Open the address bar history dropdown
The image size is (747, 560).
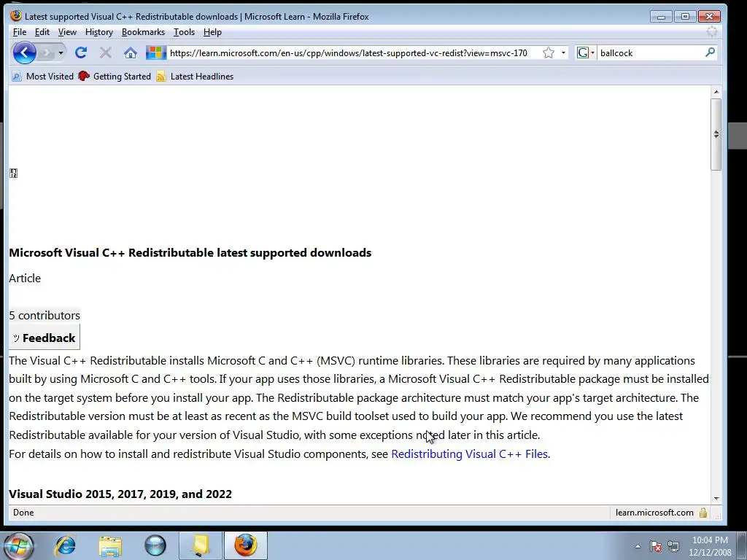(563, 52)
